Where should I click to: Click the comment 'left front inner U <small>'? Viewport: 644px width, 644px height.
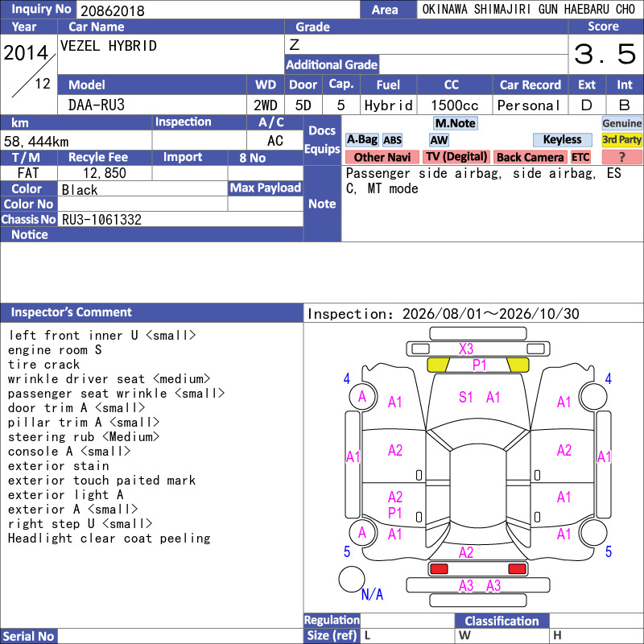click(x=102, y=335)
